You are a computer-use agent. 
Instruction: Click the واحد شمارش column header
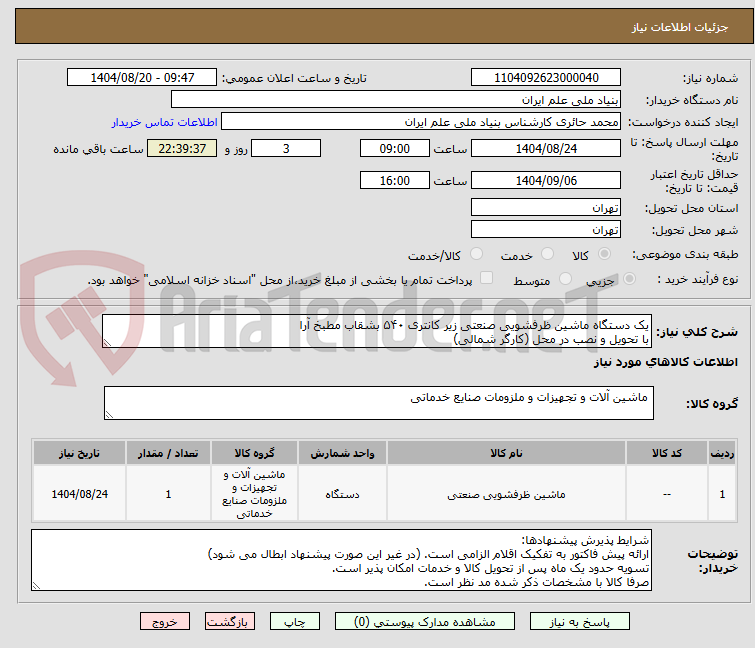(x=342, y=453)
